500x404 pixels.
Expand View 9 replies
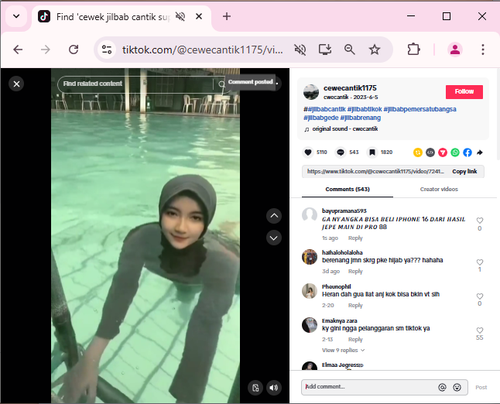coord(343,350)
